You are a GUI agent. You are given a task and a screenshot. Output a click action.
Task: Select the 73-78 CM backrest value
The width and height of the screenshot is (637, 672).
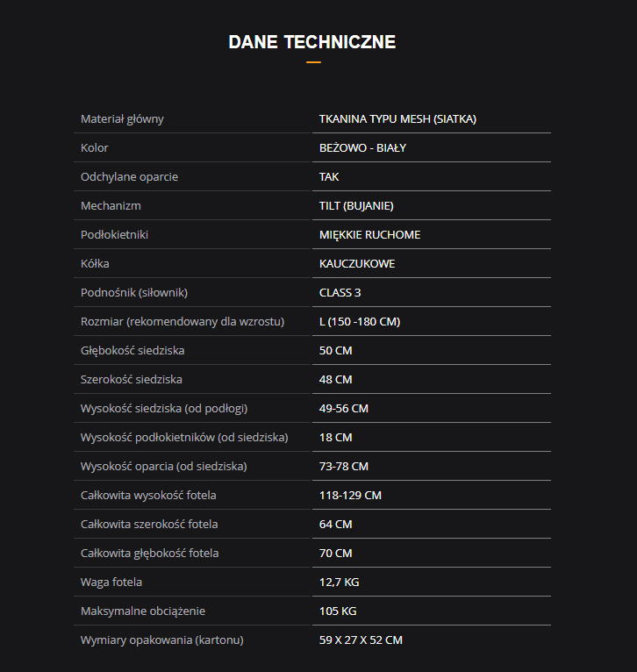(344, 467)
